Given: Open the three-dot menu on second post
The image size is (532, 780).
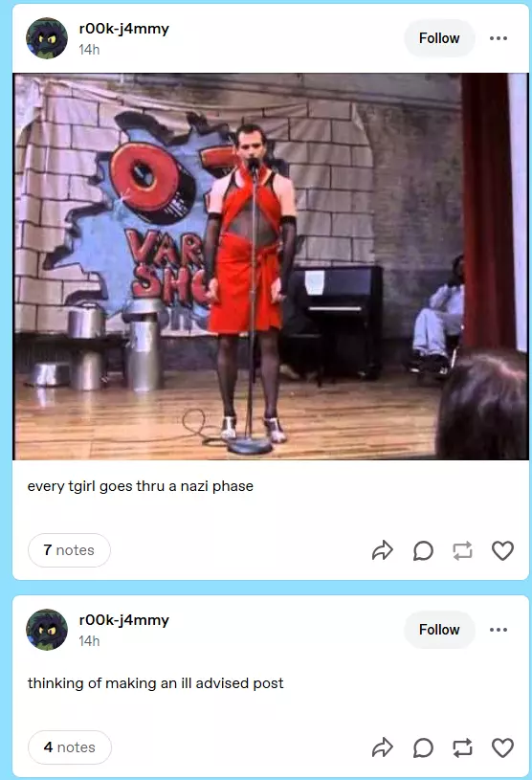Looking at the screenshot, I should point(499,630).
